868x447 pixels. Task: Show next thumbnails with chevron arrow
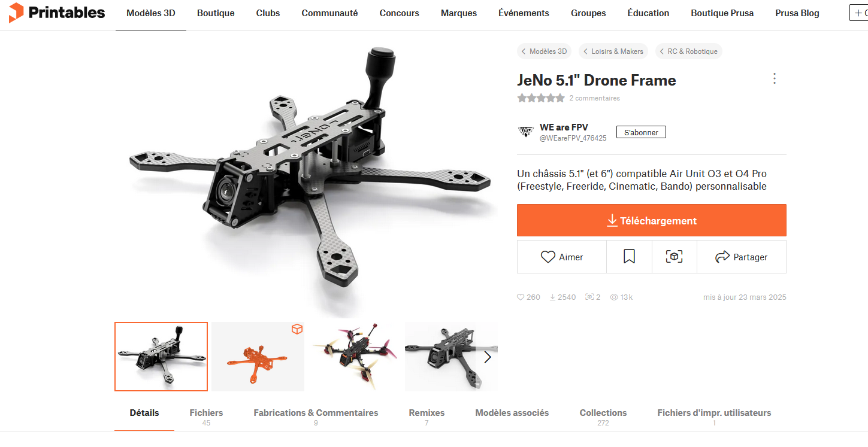click(487, 357)
